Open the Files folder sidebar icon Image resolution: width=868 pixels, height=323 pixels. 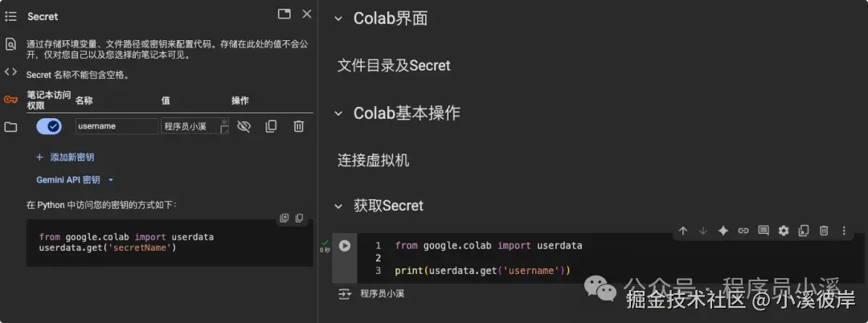pos(10,127)
